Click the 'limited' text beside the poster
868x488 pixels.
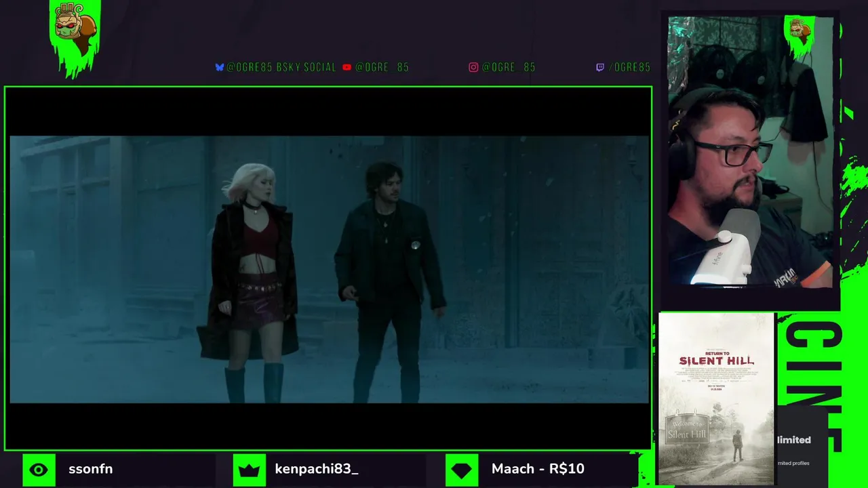(794, 440)
